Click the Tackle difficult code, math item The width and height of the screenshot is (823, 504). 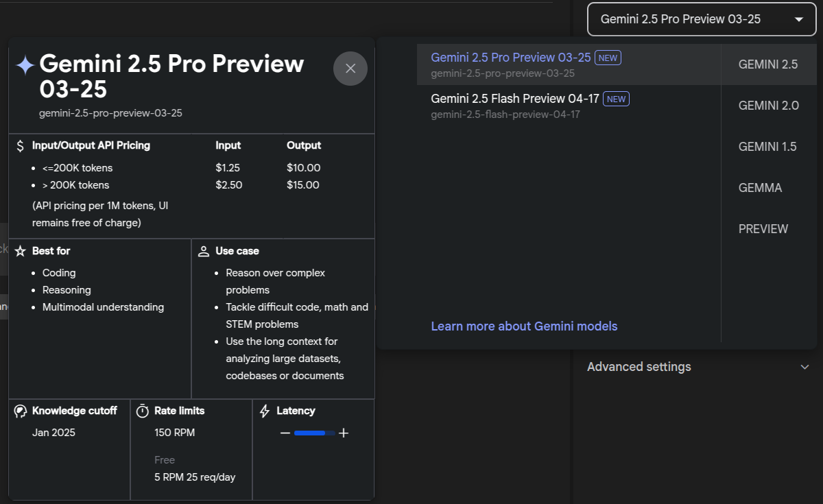pyautogui.click(x=297, y=315)
